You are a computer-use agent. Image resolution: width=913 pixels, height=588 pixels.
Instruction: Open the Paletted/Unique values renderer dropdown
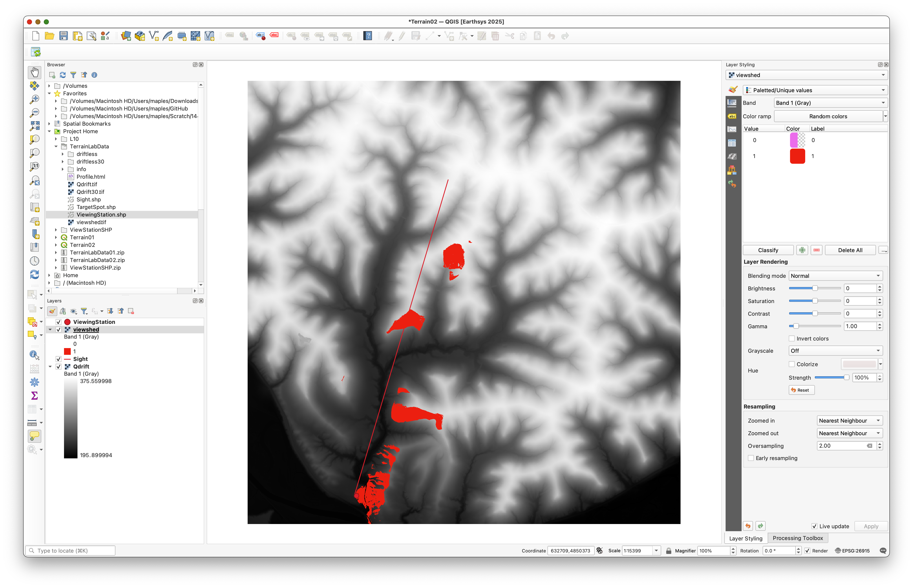[x=814, y=90]
